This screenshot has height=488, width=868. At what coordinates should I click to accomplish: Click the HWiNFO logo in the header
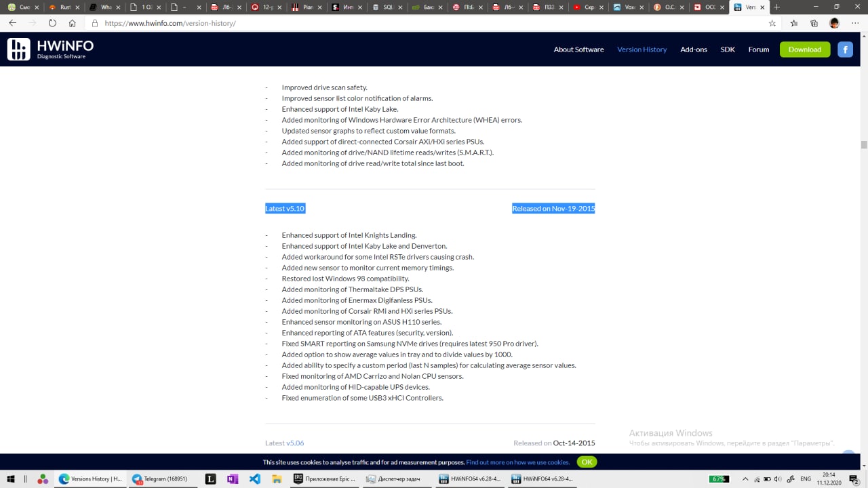[x=50, y=49]
